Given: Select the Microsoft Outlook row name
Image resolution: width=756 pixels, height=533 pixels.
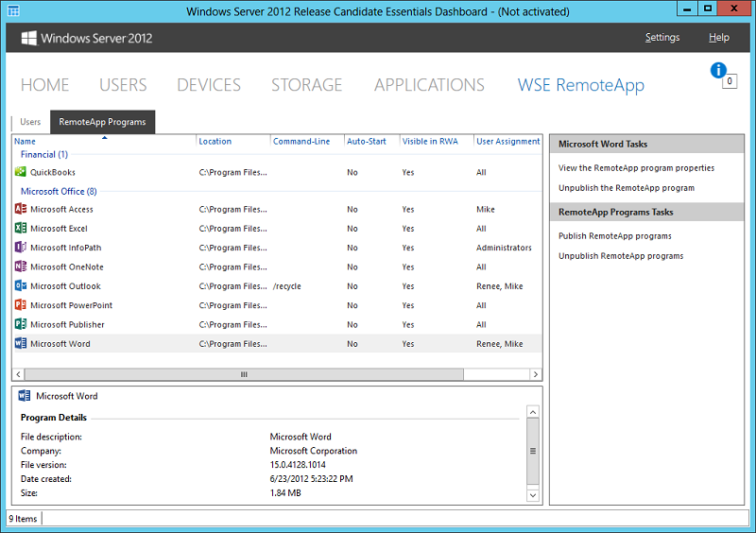Looking at the screenshot, I should pos(65,286).
